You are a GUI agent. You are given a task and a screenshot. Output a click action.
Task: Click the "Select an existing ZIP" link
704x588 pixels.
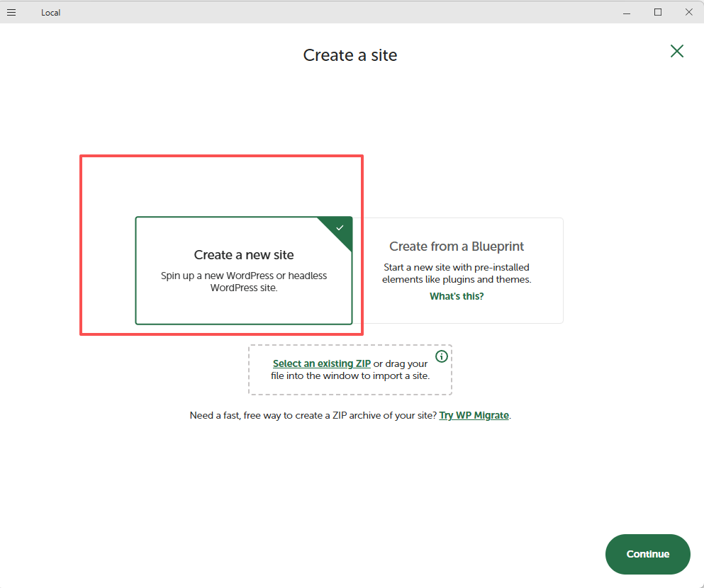click(x=322, y=363)
